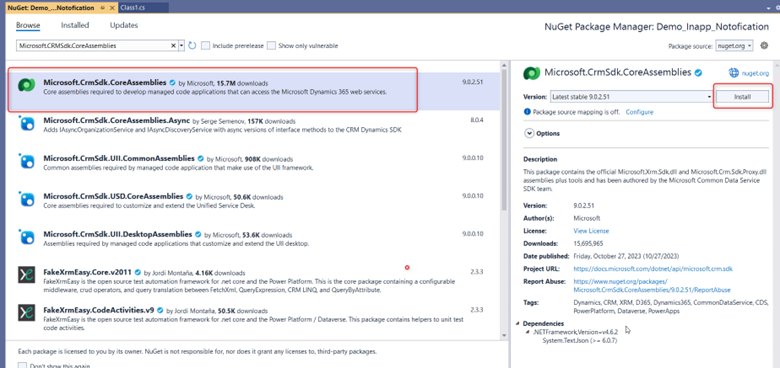Click the Date published value

tap(626, 256)
